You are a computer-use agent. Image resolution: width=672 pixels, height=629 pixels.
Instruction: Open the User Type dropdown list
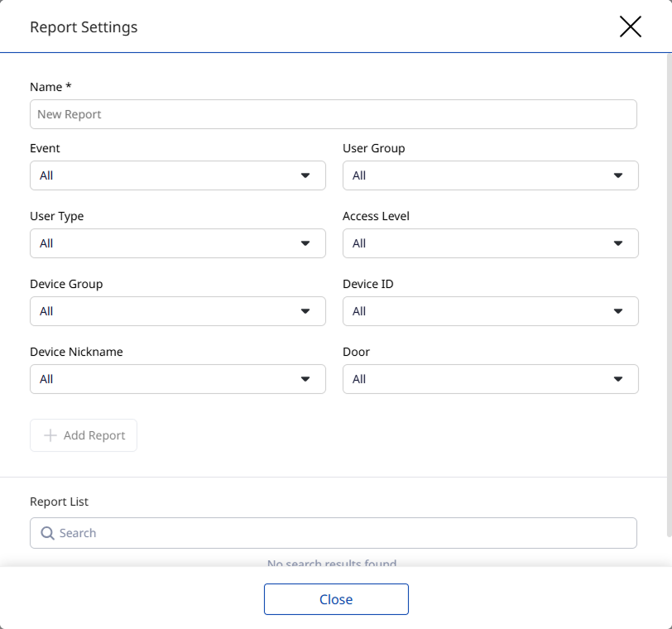(x=177, y=243)
